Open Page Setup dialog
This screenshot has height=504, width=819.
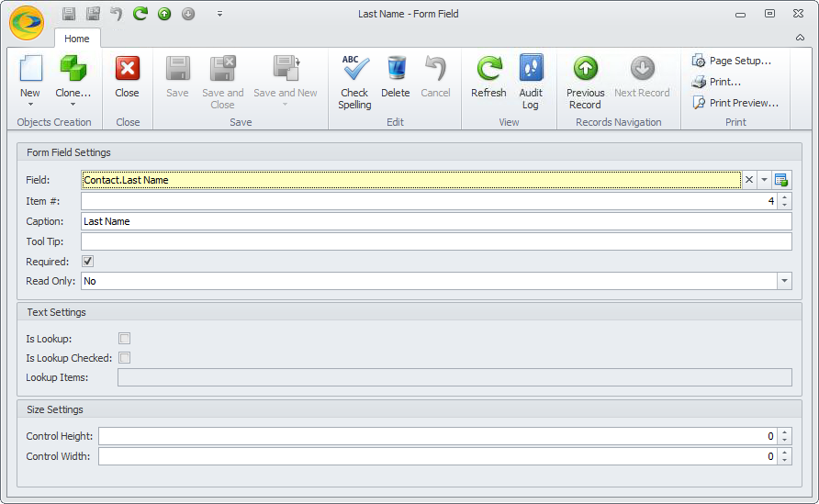tap(732, 61)
